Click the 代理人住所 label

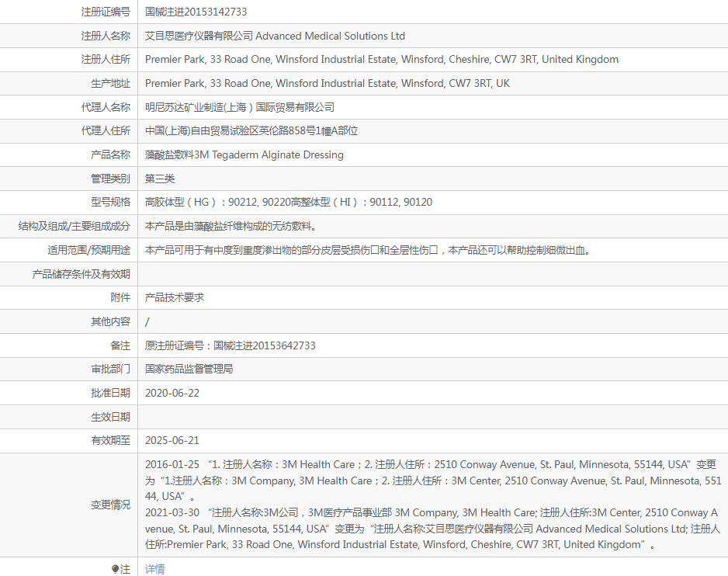pos(106,131)
